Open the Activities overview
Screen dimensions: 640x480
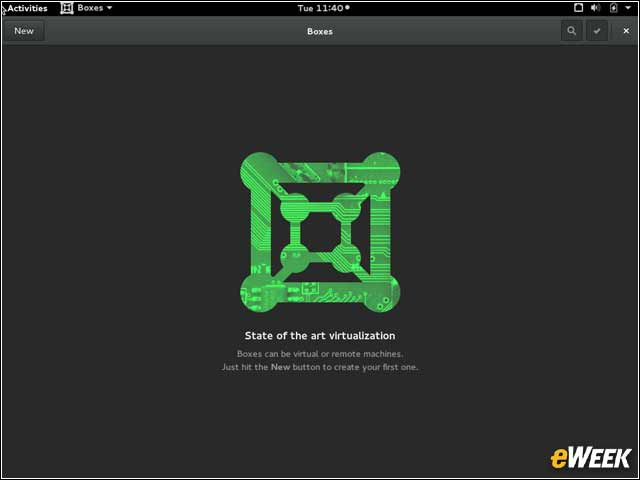[x=27, y=8]
